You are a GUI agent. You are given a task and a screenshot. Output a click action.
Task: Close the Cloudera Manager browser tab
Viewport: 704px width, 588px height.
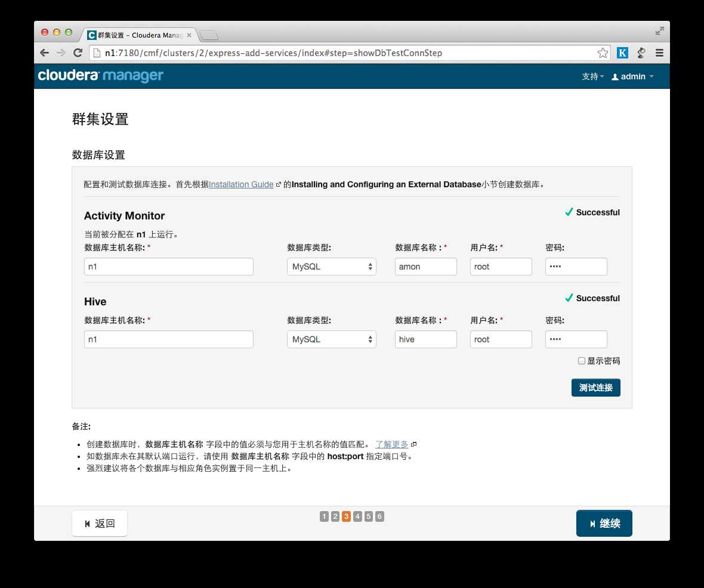[x=189, y=35]
